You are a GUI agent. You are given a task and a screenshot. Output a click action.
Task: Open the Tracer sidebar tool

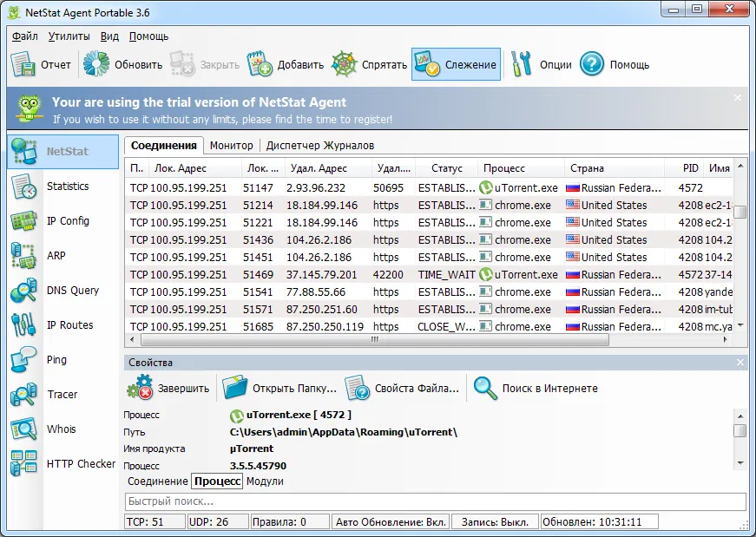(x=23, y=395)
